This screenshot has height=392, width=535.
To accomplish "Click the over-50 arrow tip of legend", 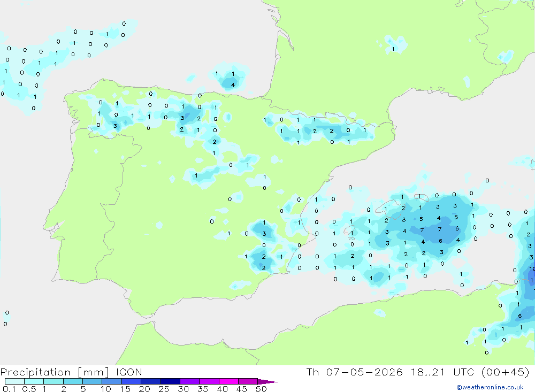I will pos(267,382).
